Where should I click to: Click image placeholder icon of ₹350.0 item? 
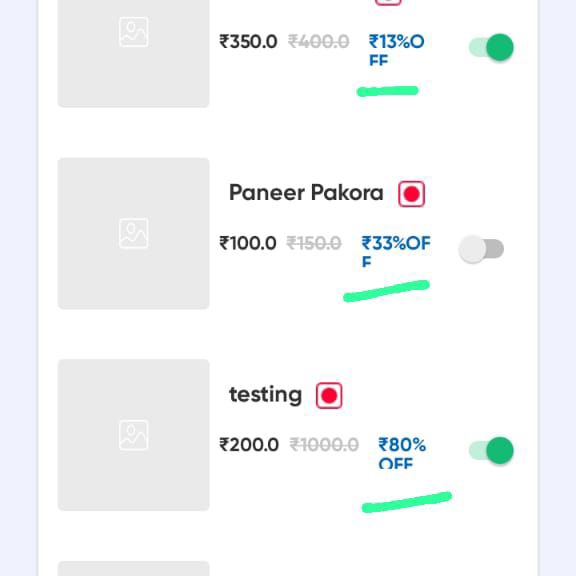(x=134, y=32)
